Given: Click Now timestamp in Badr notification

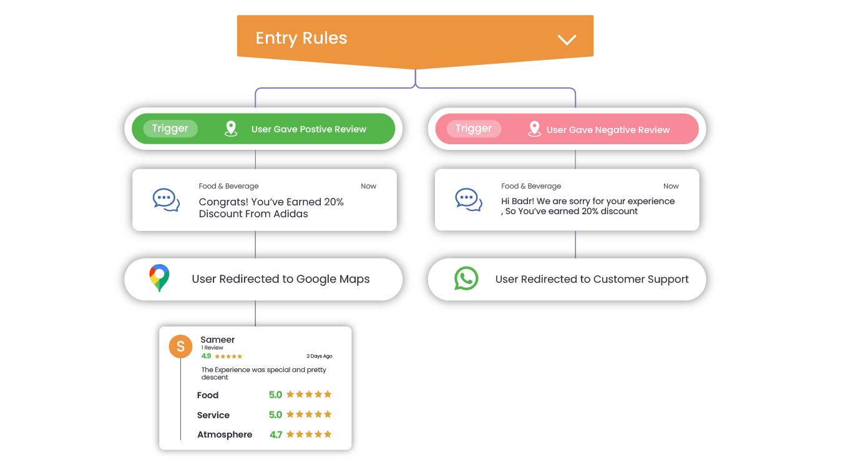Looking at the screenshot, I should 671,186.
